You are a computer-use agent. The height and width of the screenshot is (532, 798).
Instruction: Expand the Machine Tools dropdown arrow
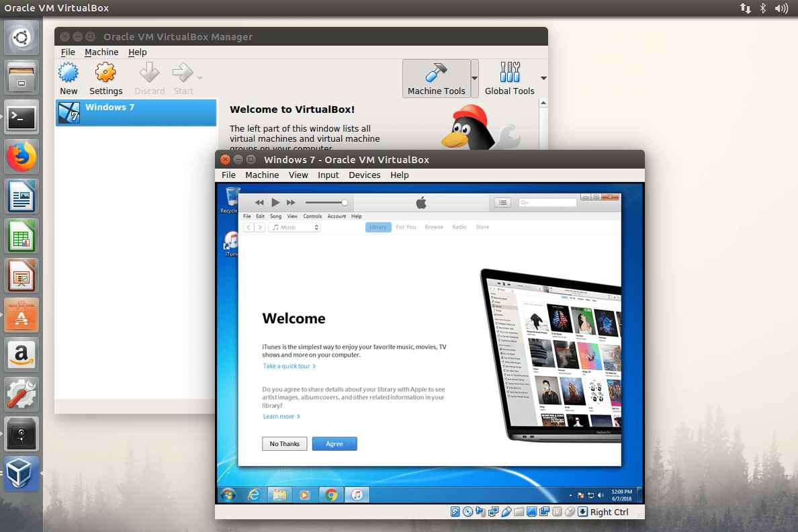(x=475, y=79)
